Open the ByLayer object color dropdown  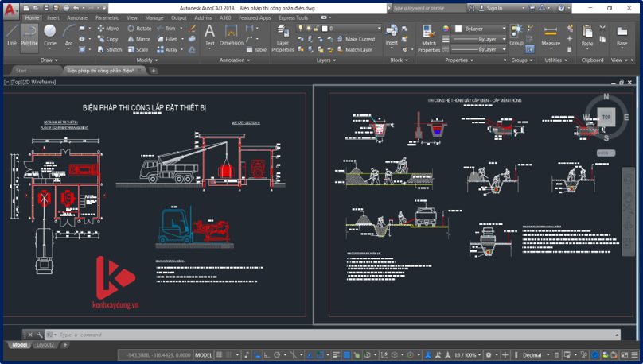pyautogui.click(x=480, y=29)
